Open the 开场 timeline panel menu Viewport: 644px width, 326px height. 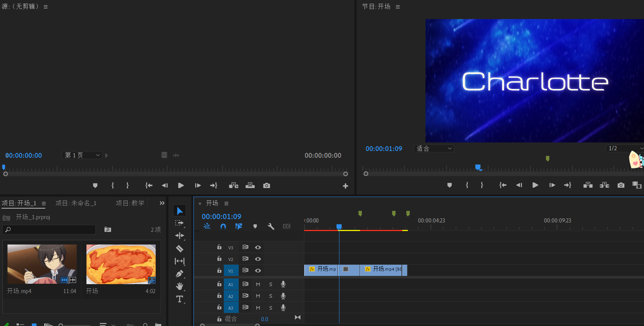(x=226, y=203)
